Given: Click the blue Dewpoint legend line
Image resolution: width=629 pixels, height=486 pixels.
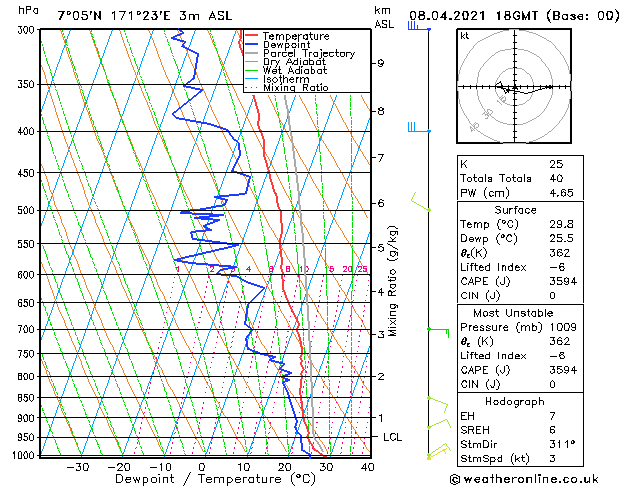Looking at the screenshot, I should (251, 45).
